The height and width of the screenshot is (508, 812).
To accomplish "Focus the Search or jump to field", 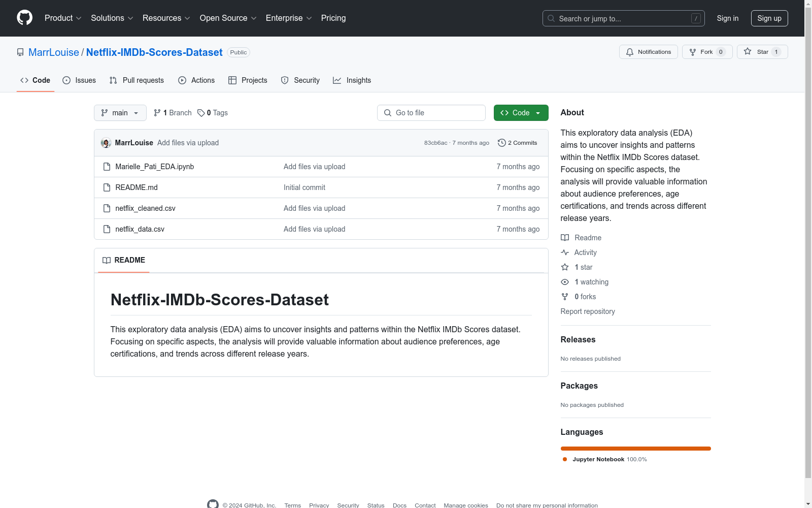I will [x=624, y=18].
